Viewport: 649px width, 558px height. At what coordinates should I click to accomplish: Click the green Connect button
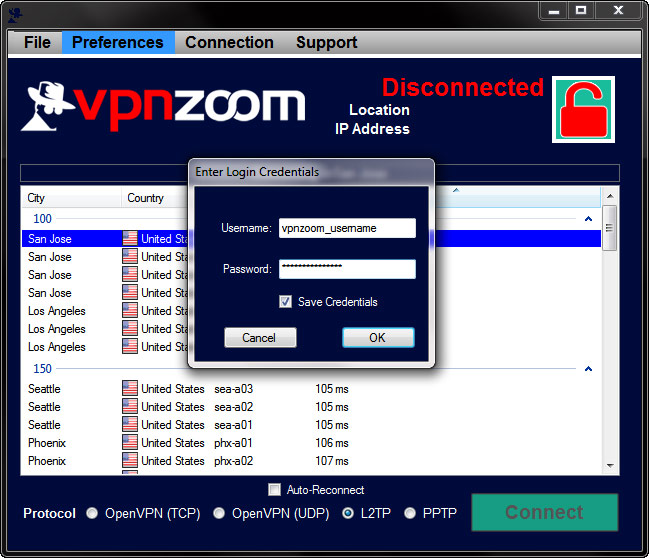(545, 512)
